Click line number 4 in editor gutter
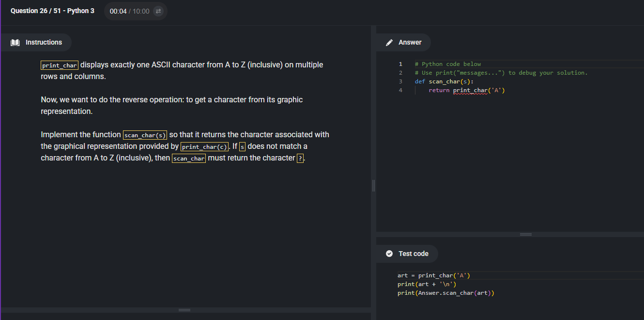The width and height of the screenshot is (644, 320). [400, 90]
